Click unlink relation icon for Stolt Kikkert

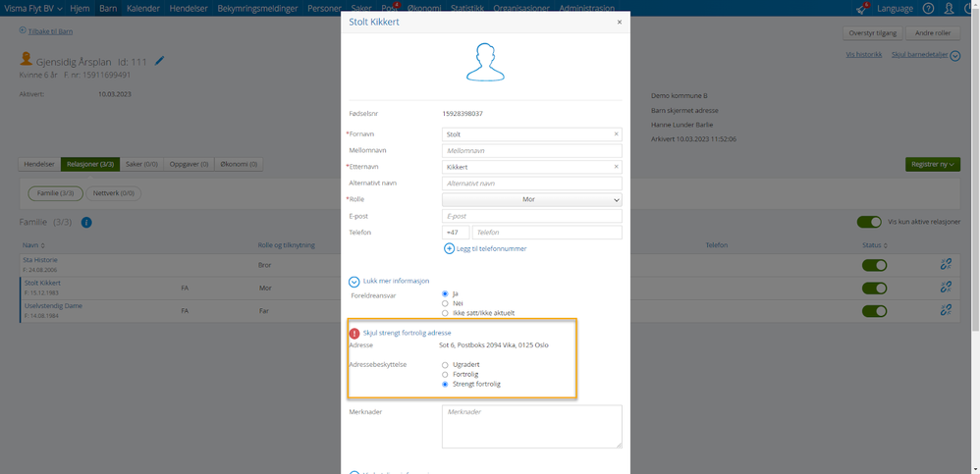click(x=946, y=288)
